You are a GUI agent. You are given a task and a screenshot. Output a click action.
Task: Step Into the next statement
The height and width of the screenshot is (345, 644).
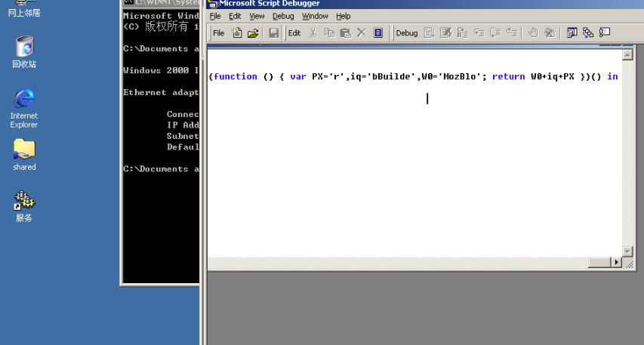pyautogui.click(x=479, y=33)
